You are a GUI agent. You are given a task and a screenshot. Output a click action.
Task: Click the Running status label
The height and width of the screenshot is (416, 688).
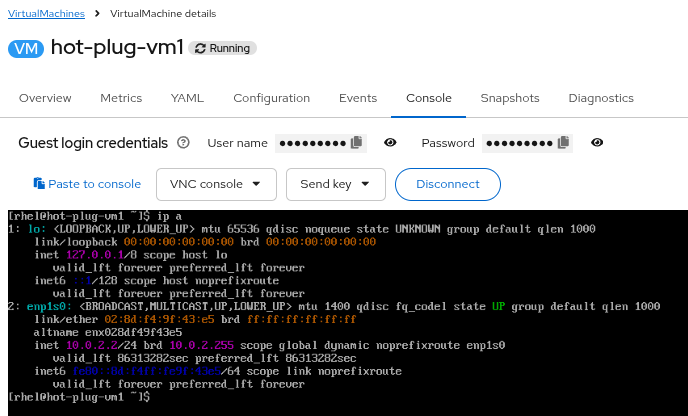point(222,48)
